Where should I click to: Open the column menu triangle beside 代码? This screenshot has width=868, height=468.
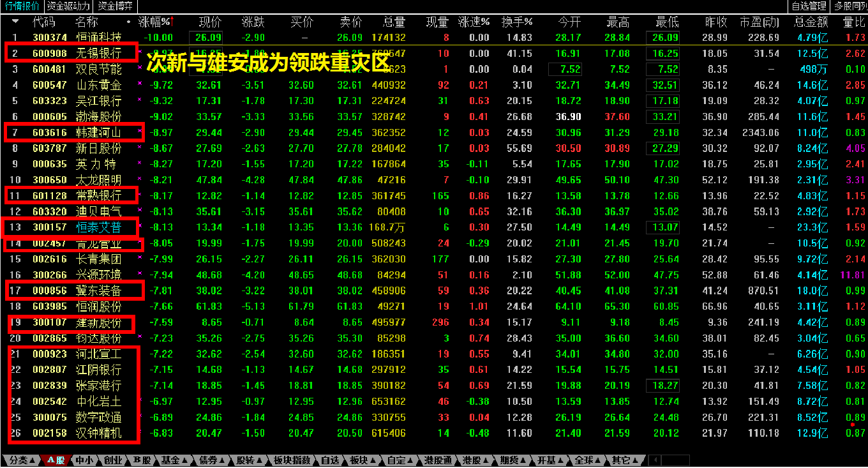click(15, 21)
